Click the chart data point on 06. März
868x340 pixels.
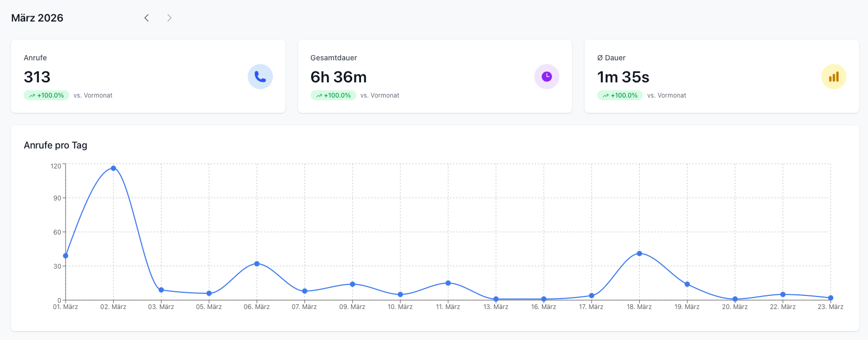pos(257,264)
